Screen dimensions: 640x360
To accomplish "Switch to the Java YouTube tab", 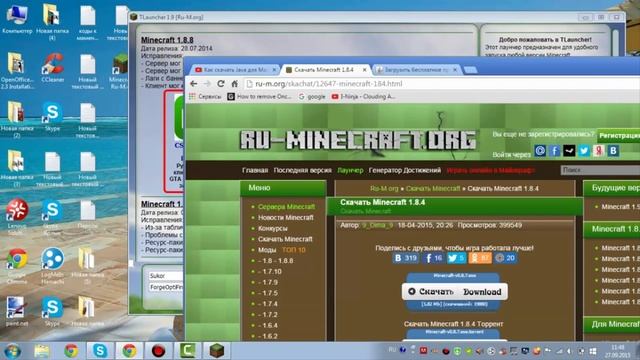I will point(235,70).
